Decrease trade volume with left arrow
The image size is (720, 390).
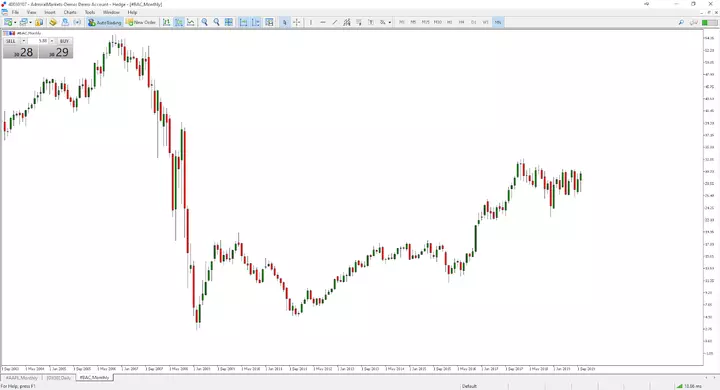pos(23,41)
